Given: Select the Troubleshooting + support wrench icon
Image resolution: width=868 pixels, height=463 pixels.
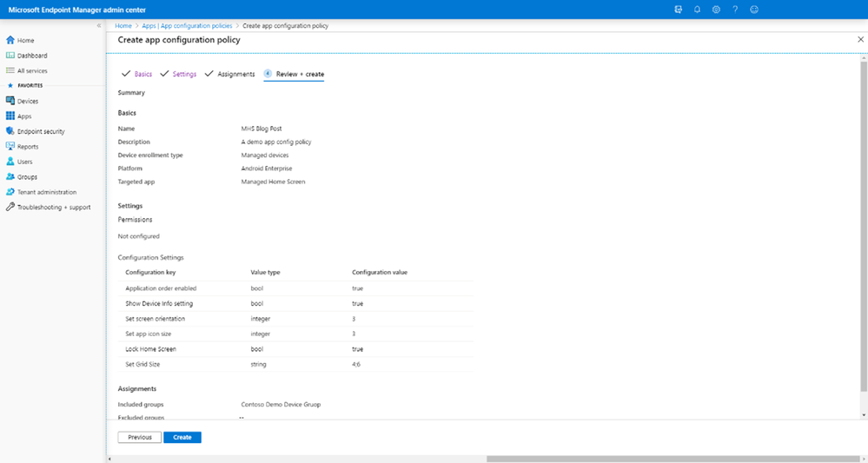Looking at the screenshot, I should [10, 207].
